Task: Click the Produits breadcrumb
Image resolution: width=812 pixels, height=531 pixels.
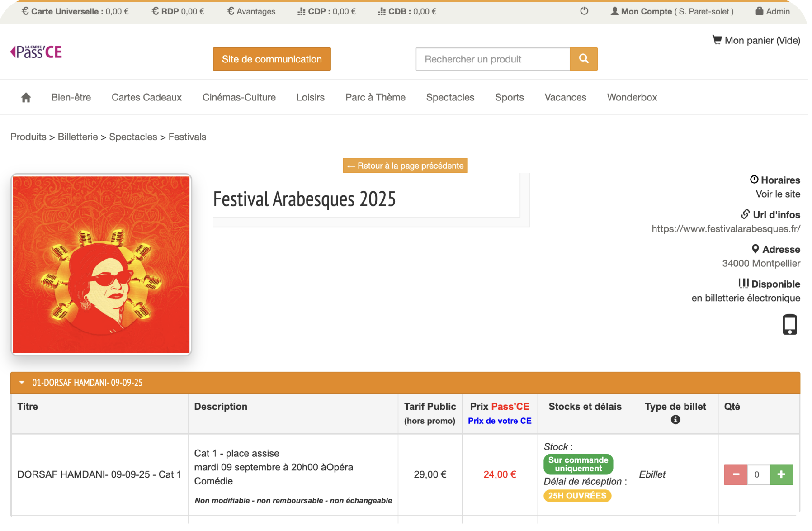Action: point(28,137)
